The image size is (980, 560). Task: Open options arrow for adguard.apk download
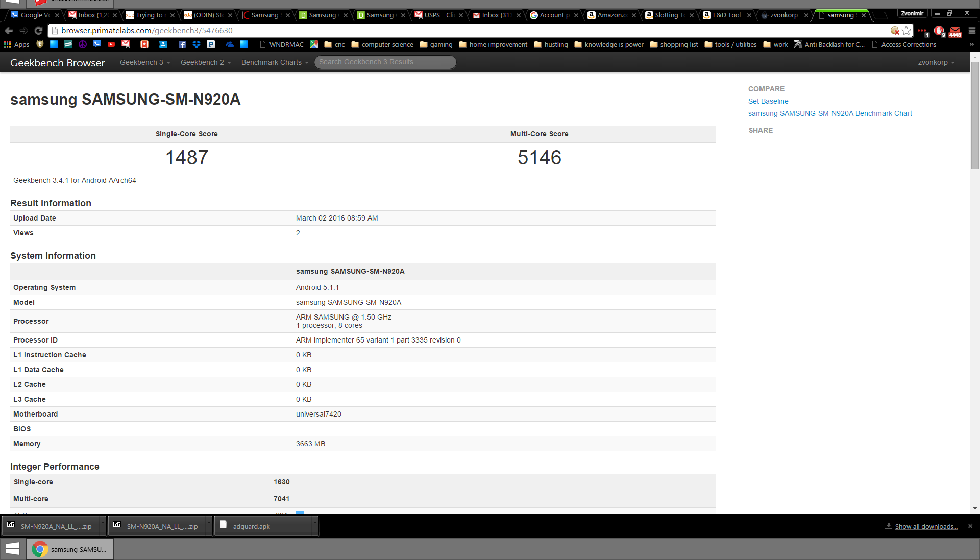(315, 526)
